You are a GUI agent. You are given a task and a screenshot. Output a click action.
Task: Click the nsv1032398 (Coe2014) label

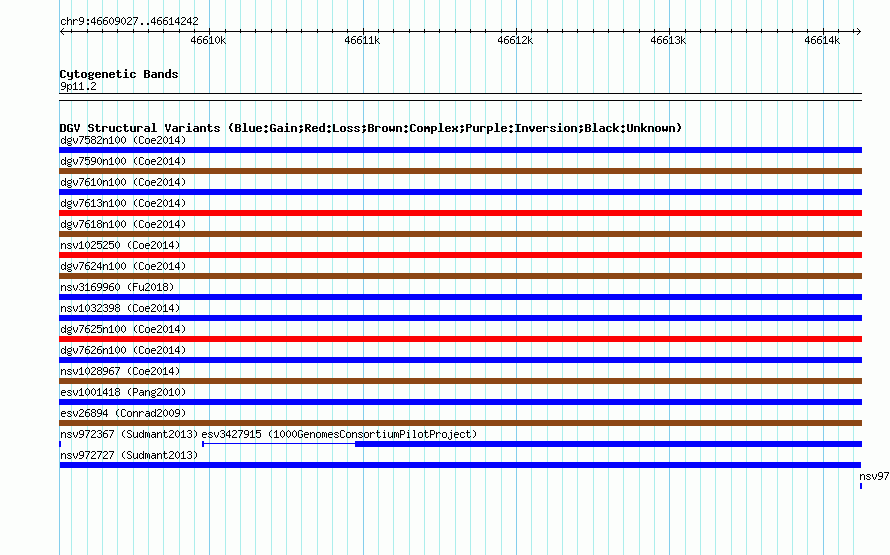(120, 308)
